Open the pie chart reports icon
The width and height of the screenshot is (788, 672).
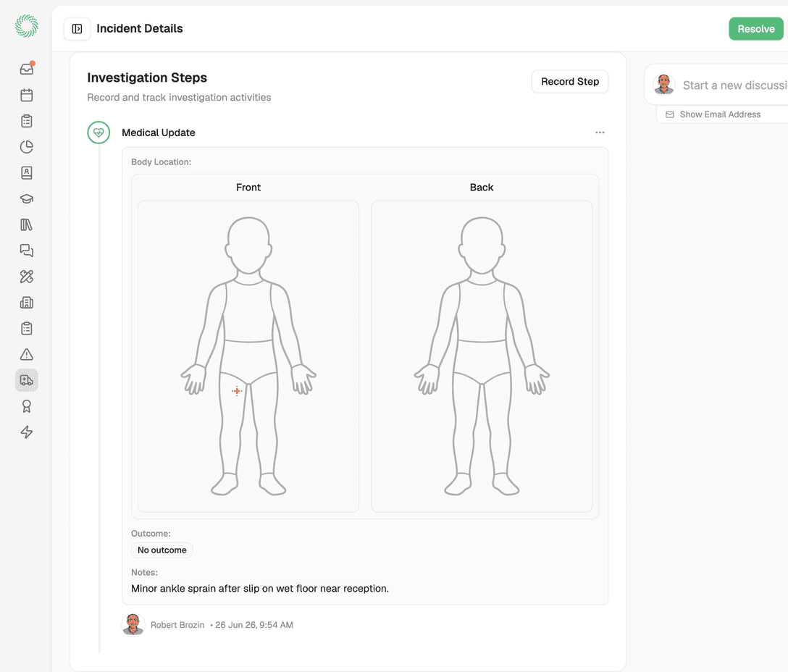27,147
